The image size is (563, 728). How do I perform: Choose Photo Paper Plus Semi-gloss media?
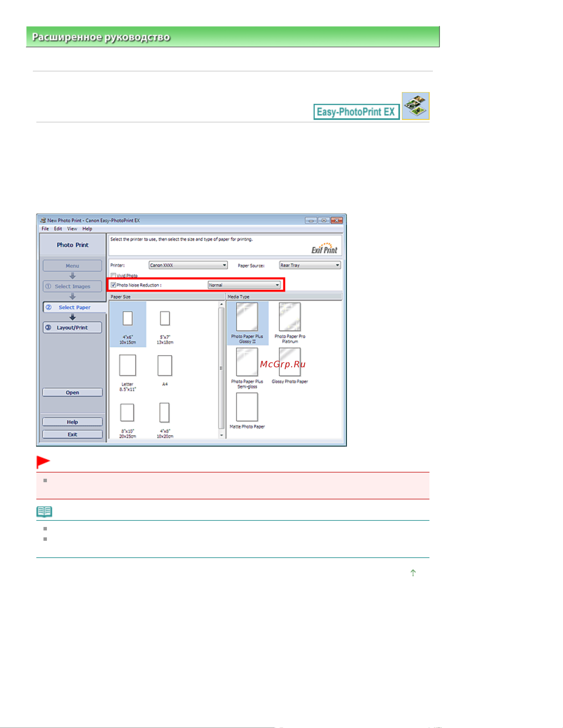247,362
